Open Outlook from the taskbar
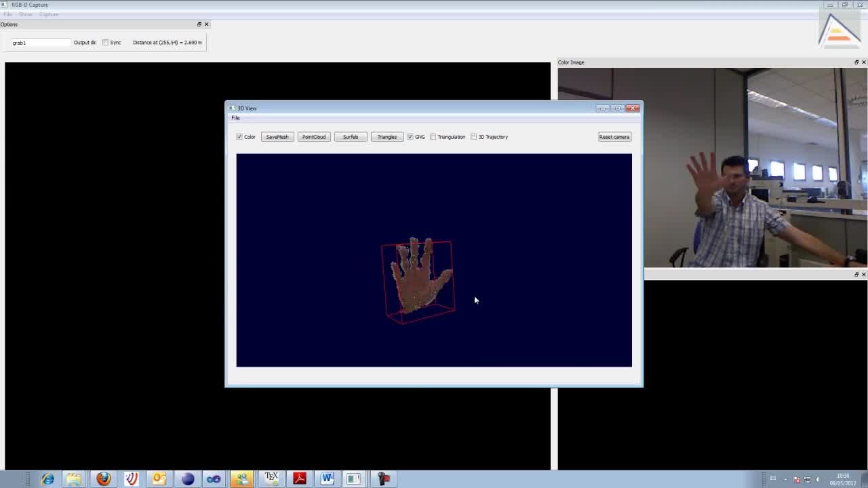The image size is (868, 488). pyautogui.click(x=159, y=479)
